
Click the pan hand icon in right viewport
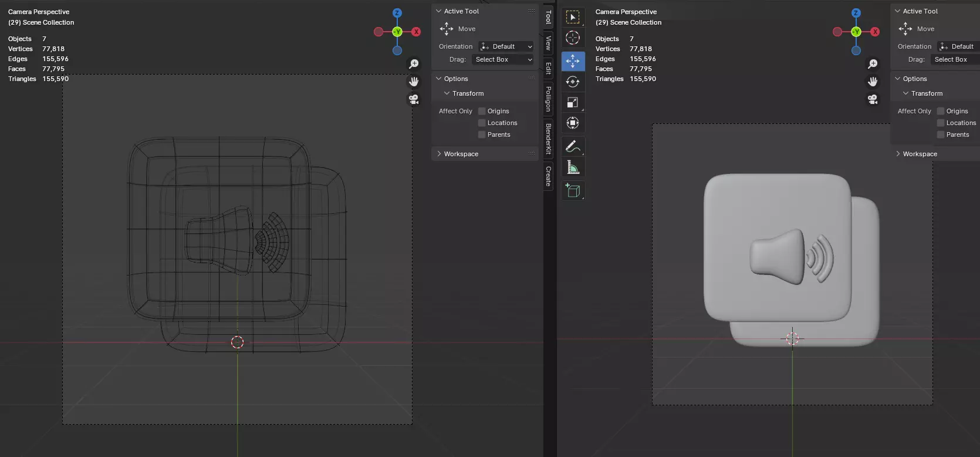pos(873,82)
